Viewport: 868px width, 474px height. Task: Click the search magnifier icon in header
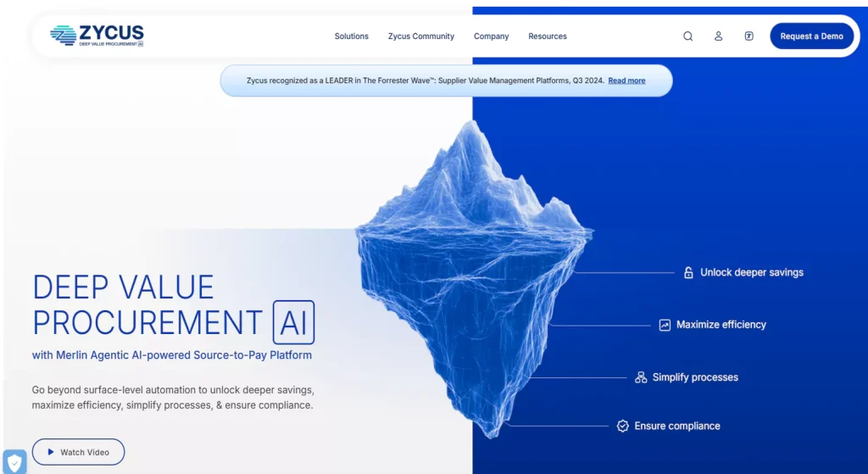[688, 36]
